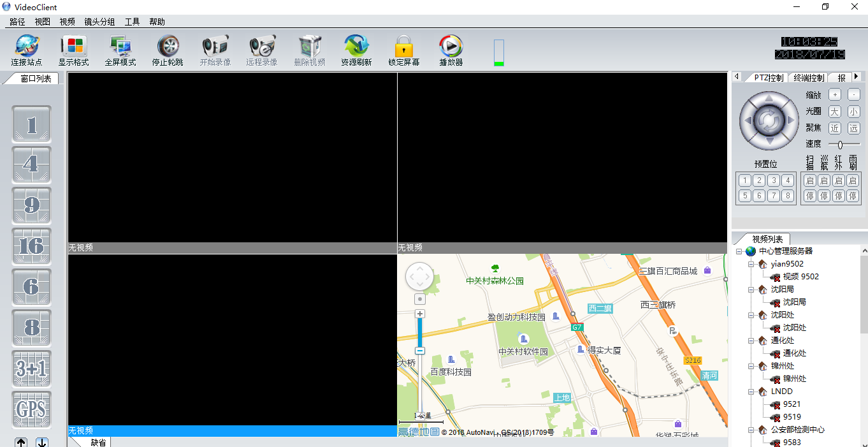
Task: Collapse the 中心管理服务器 root node
Action: [739, 251]
